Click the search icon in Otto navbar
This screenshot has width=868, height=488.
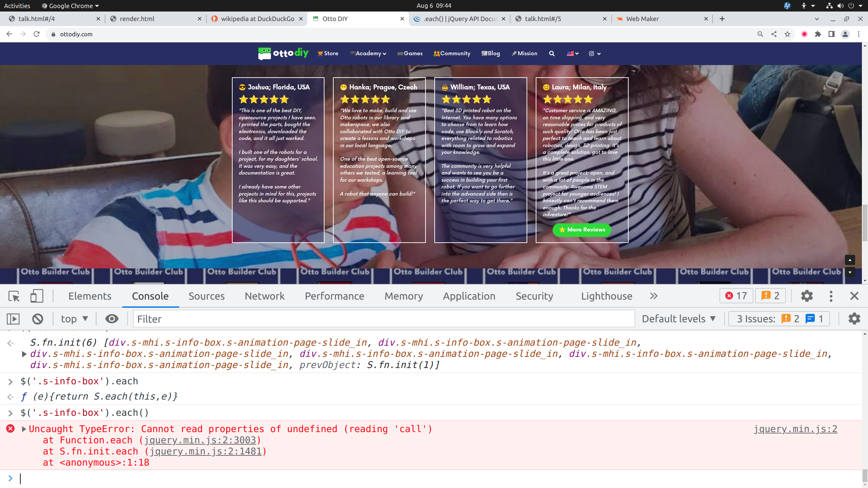point(552,54)
